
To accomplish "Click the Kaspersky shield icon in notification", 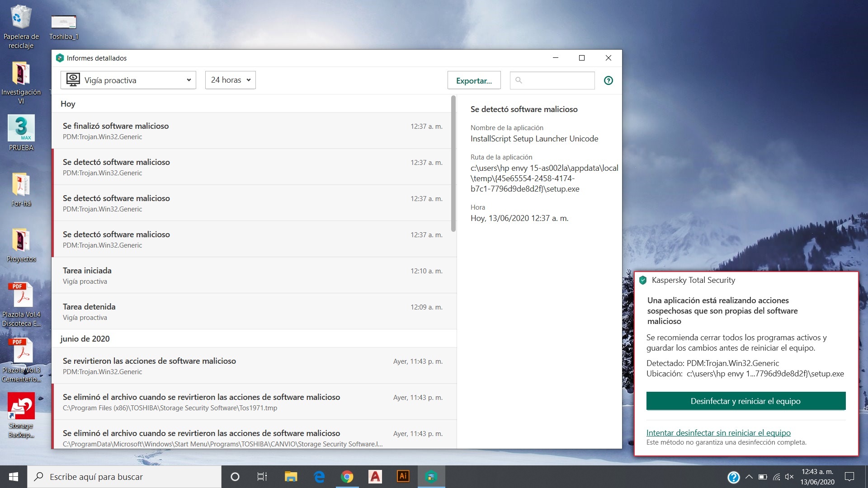I will (643, 280).
